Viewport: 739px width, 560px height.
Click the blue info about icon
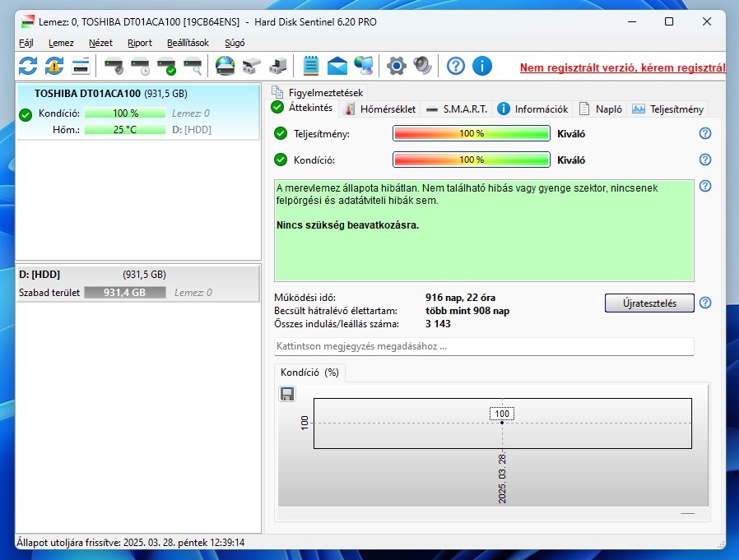tap(482, 66)
